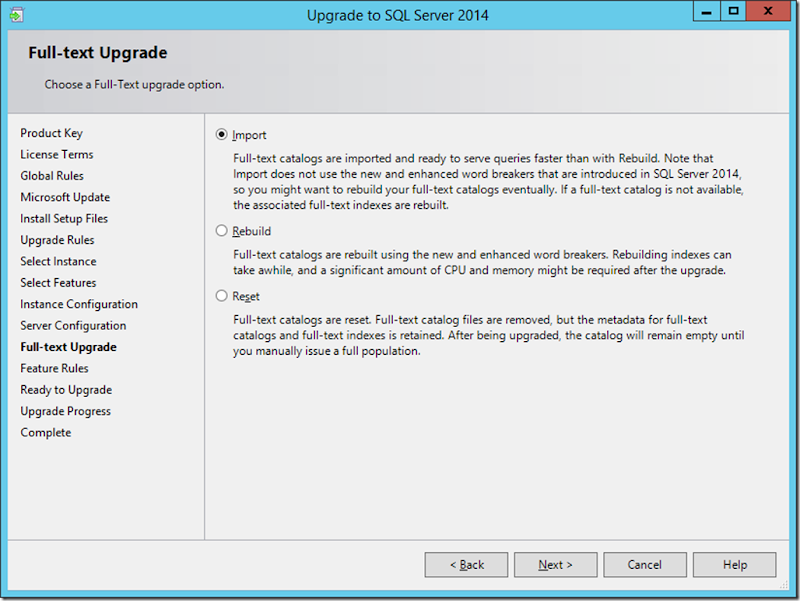Cancel the upgrade wizard
The height and width of the screenshot is (601, 800).
(645, 565)
